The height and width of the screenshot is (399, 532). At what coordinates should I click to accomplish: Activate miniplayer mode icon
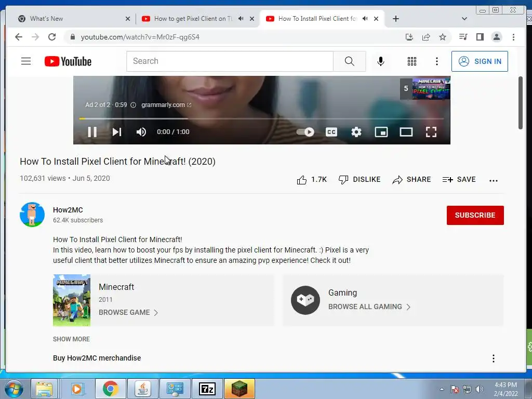click(x=381, y=132)
